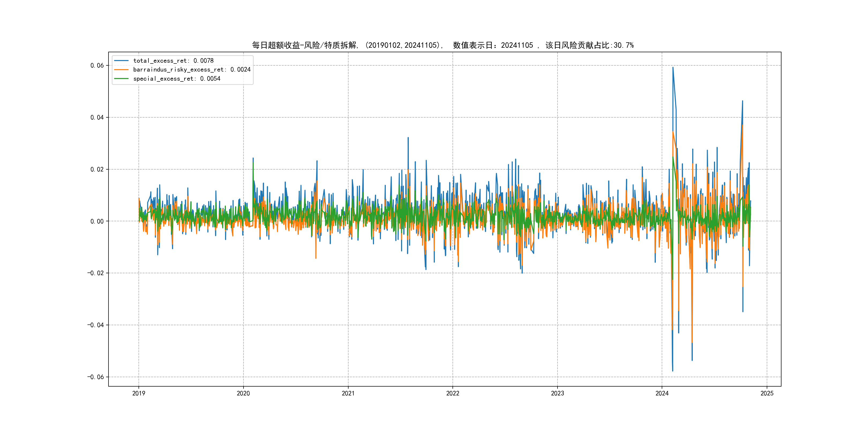Click the lowest blue trough below -0.04 in early 2024
Image resolution: width=868 pixels, height=434 pixels.
(x=672, y=371)
